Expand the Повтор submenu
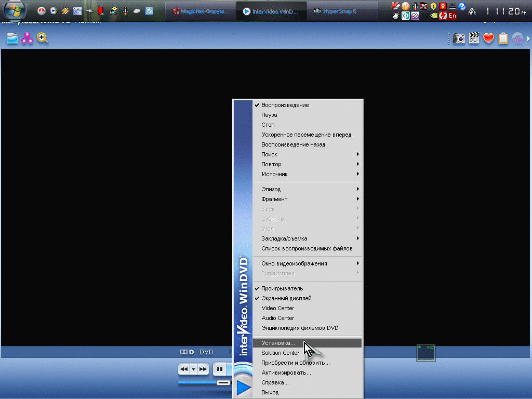 [x=308, y=164]
